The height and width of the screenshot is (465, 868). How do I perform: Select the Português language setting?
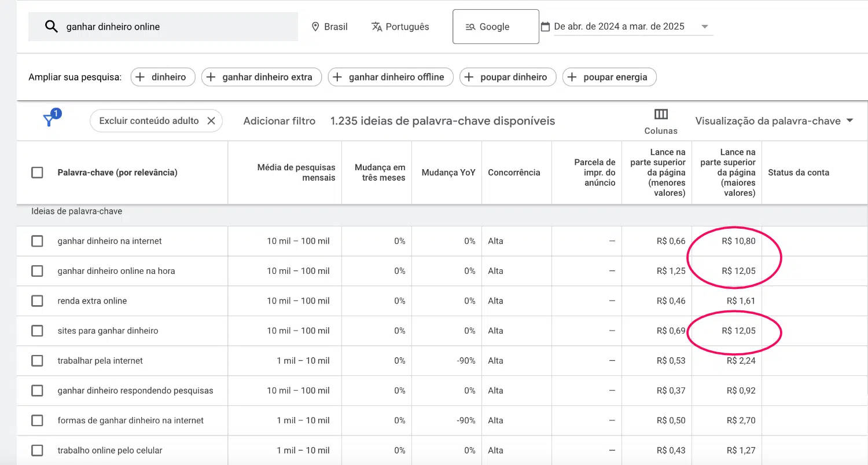point(399,26)
